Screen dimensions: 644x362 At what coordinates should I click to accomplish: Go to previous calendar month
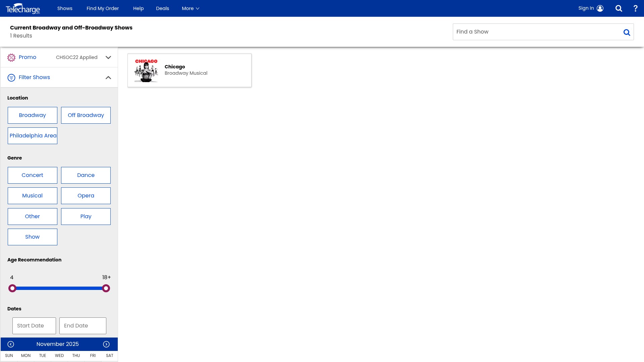pos(11,344)
